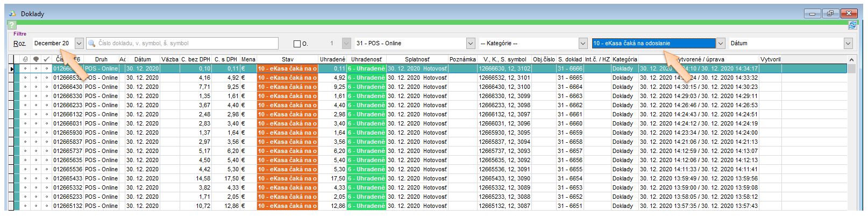Click the Uhradenosť column header

[x=366, y=59]
